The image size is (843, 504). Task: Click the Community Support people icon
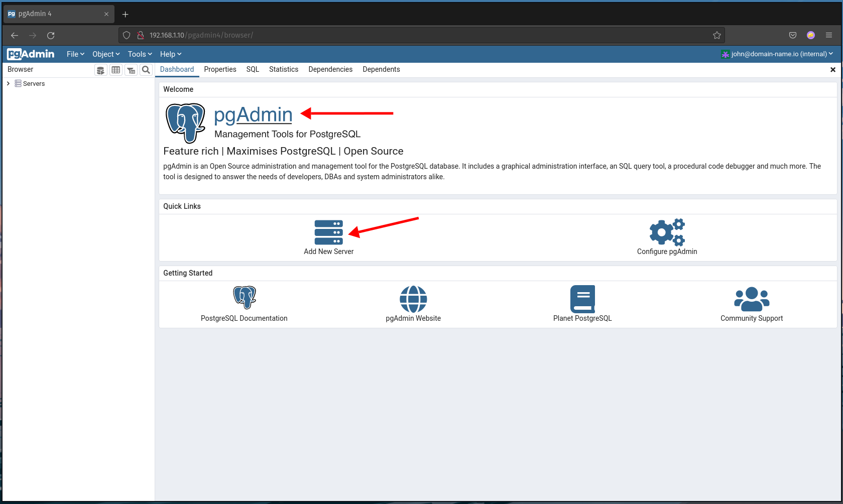click(752, 299)
